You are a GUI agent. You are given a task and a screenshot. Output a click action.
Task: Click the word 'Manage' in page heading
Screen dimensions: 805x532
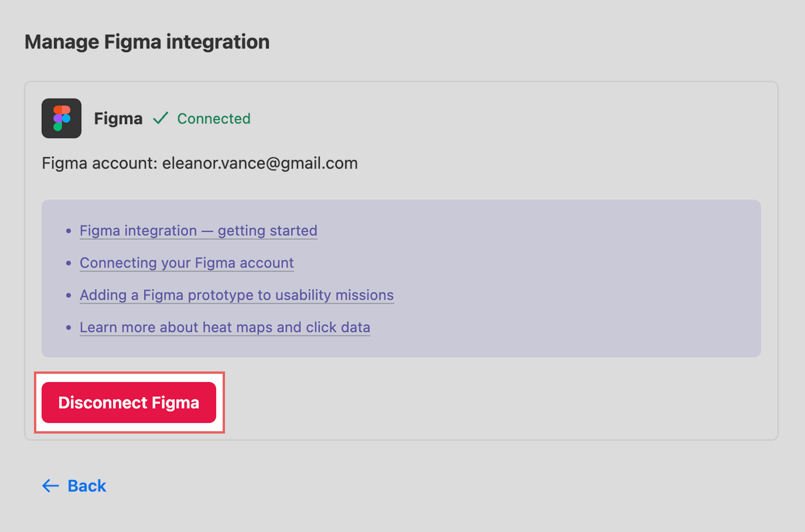point(62,42)
